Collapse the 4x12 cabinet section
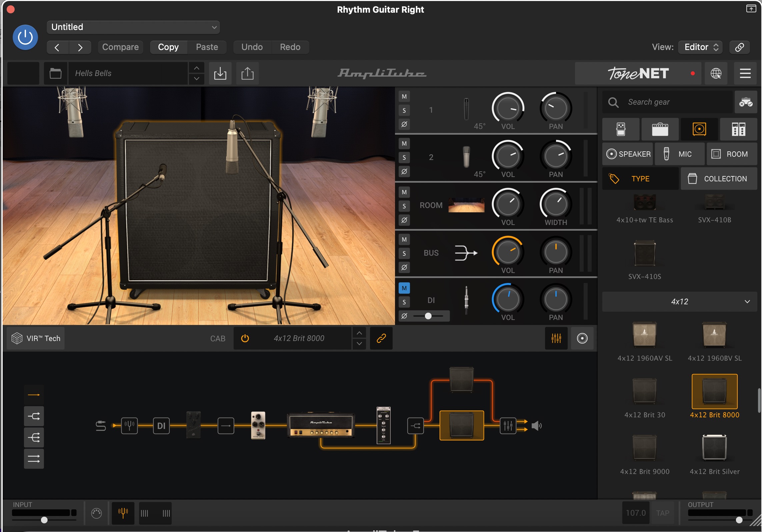Viewport: 762px width, 532px height. pyautogui.click(x=680, y=302)
